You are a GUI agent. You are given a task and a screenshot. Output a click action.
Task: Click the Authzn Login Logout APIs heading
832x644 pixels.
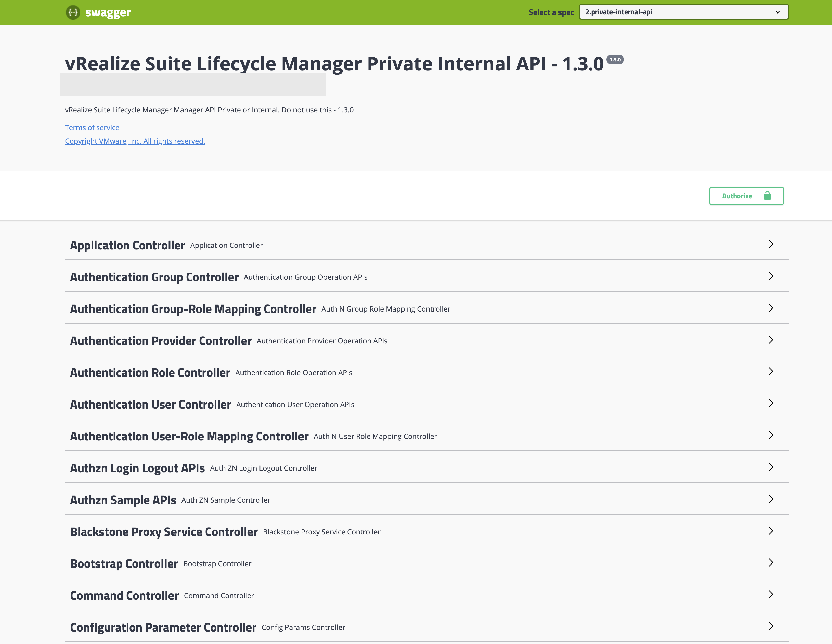point(138,468)
